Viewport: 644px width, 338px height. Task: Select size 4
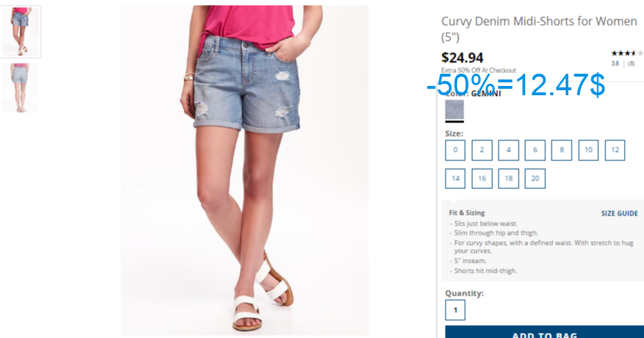[x=509, y=150]
